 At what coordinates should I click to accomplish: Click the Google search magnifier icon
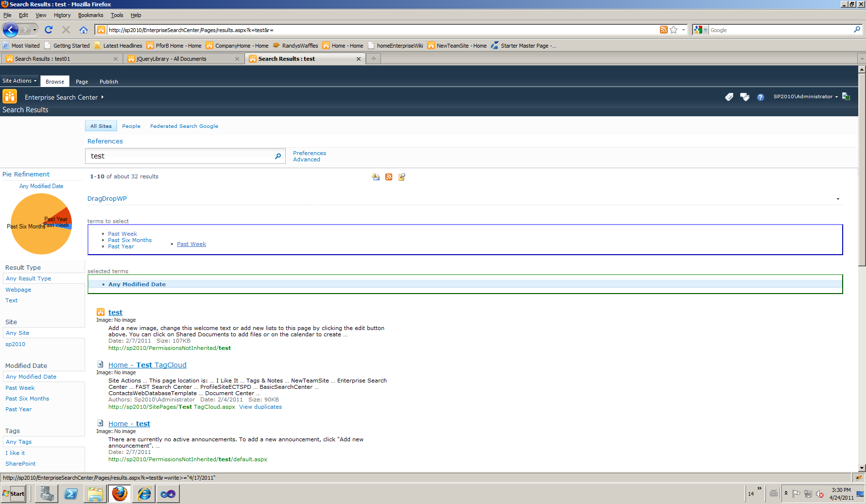coord(857,30)
